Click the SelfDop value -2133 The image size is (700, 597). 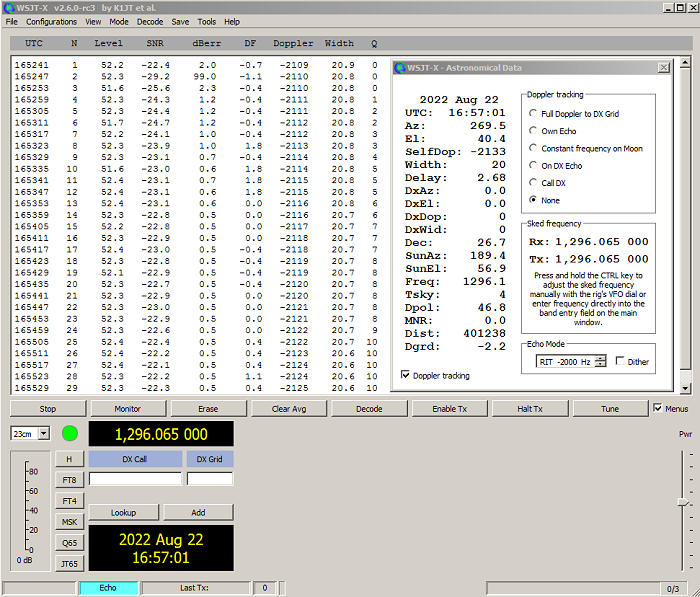tap(488, 152)
